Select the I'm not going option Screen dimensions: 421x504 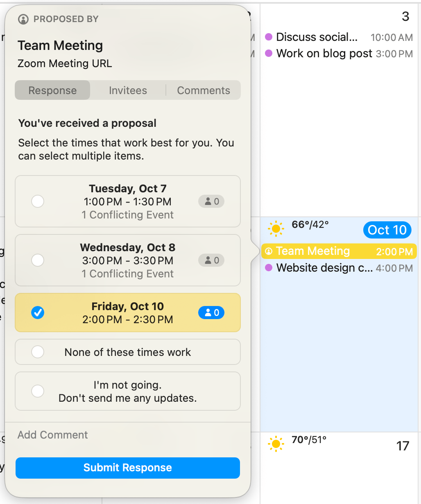[x=38, y=391]
